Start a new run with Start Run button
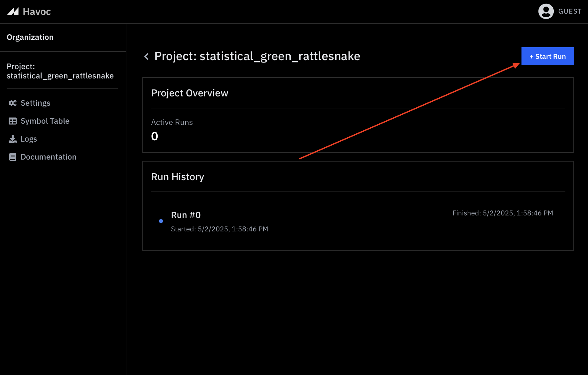The image size is (588, 375). [x=547, y=56]
